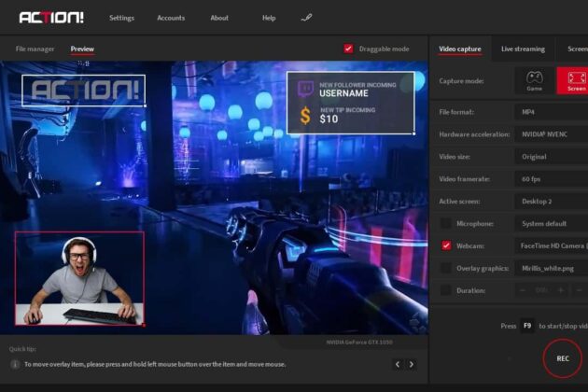Choose the Screen capture mode icon
The height and width of the screenshot is (392, 588).
coord(574,80)
